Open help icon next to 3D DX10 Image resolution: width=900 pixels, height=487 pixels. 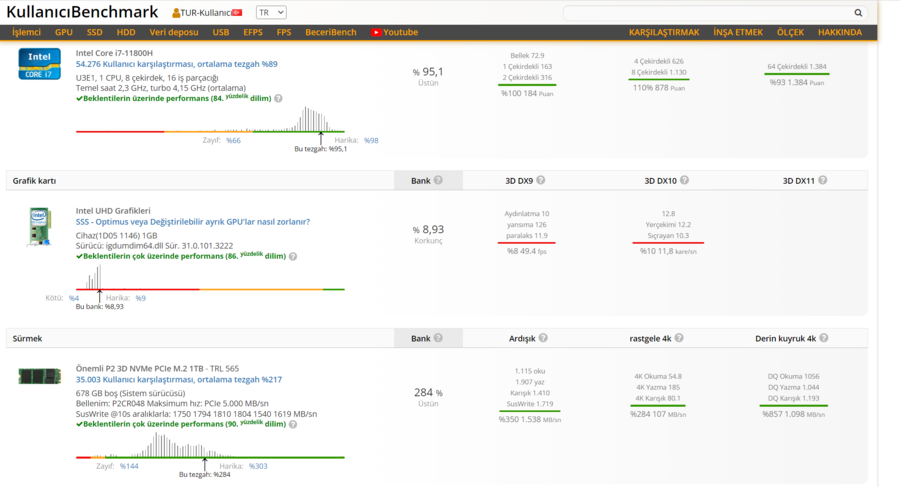point(684,180)
